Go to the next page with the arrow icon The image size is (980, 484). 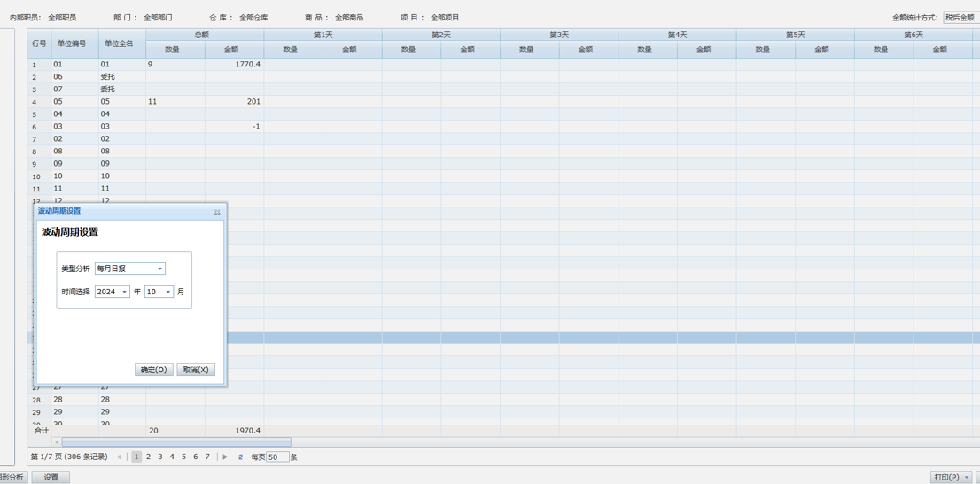225,457
